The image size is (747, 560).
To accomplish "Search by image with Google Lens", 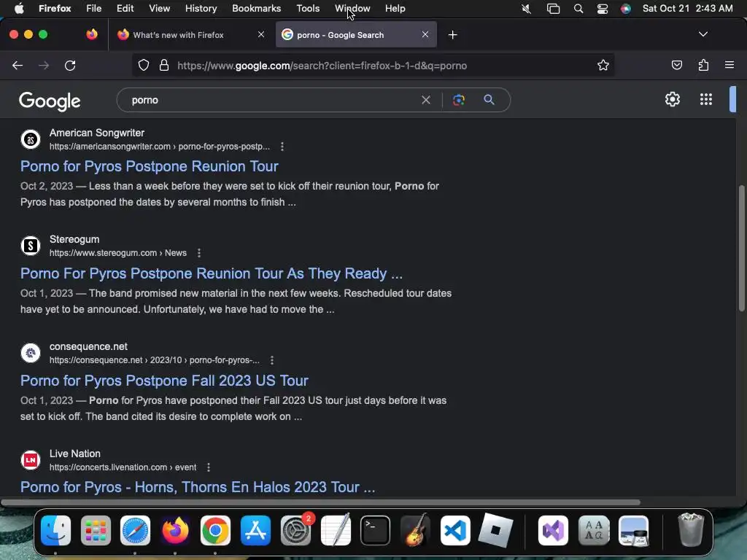I will click(458, 100).
